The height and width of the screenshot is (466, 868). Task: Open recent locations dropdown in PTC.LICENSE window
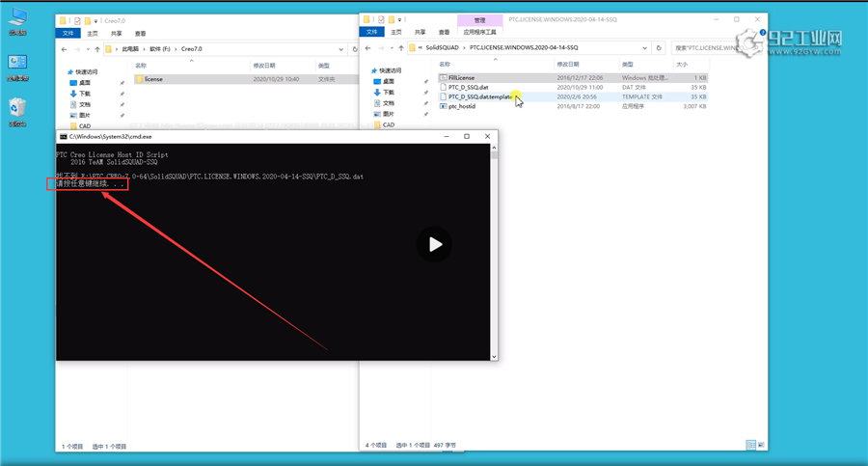coord(392,48)
